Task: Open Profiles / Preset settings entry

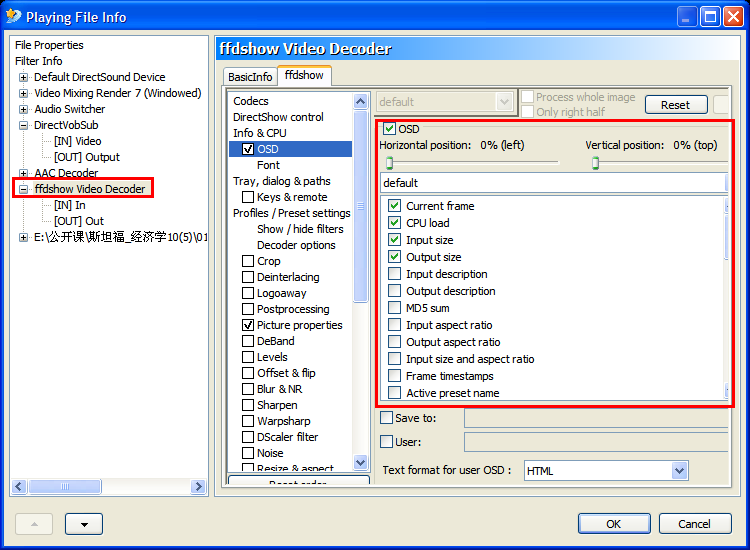Action: click(291, 213)
